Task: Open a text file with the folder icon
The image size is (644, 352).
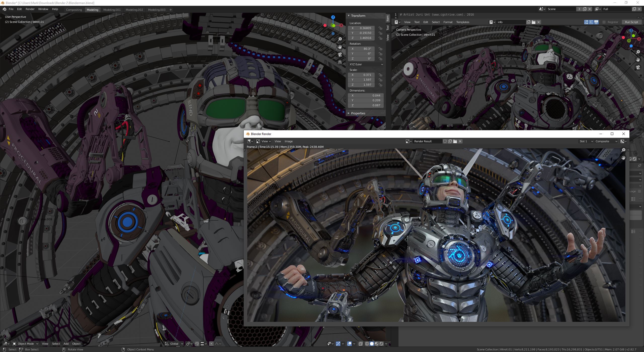Action: (x=534, y=22)
